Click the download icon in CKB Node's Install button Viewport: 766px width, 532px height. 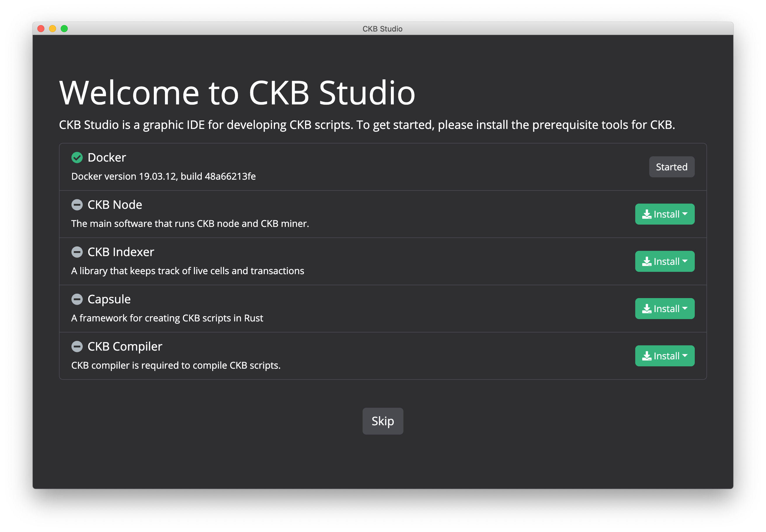point(647,214)
